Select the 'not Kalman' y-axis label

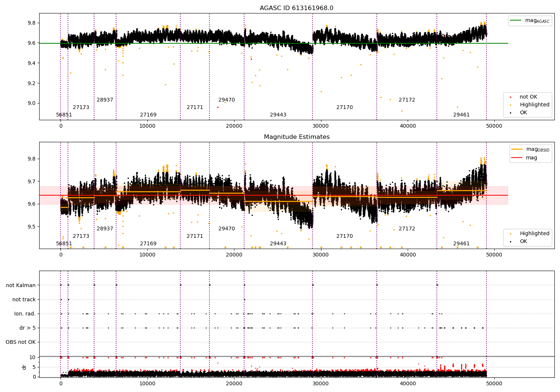pyautogui.click(x=21, y=286)
